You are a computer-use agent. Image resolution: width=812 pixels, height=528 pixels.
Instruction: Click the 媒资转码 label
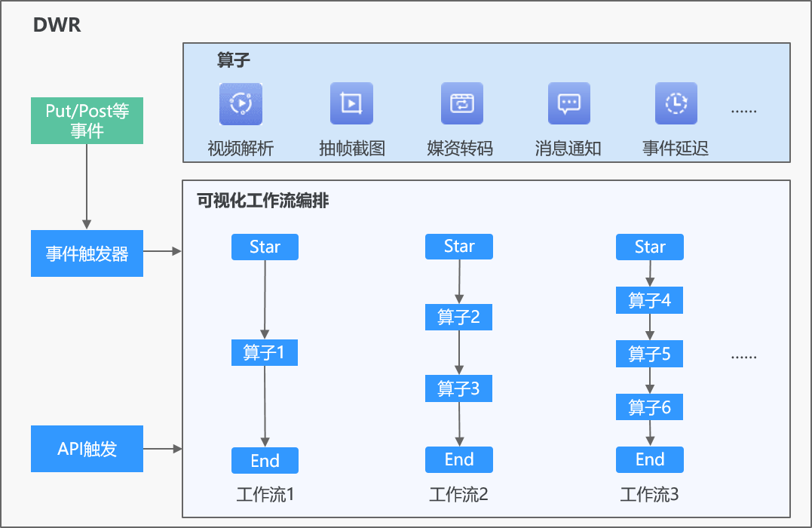(460, 149)
